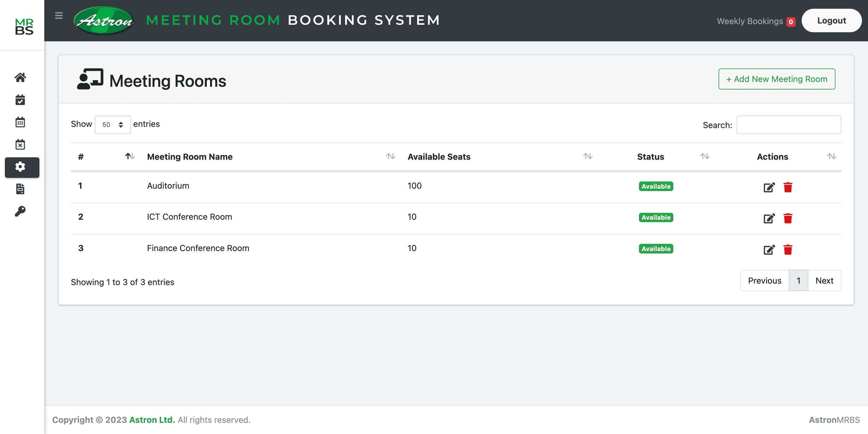Open the calendar grid sidebar icon
This screenshot has height=434, width=868.
click(x=20, y=122)
